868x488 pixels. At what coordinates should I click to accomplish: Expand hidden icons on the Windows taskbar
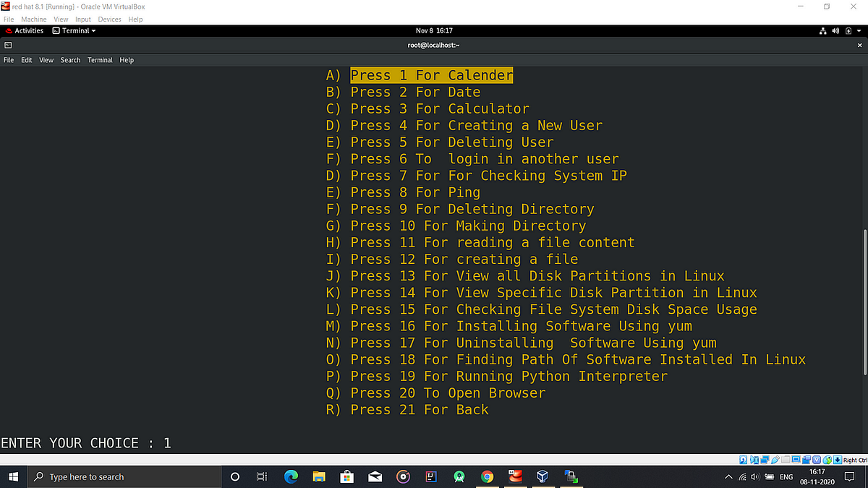pos(728,476)
